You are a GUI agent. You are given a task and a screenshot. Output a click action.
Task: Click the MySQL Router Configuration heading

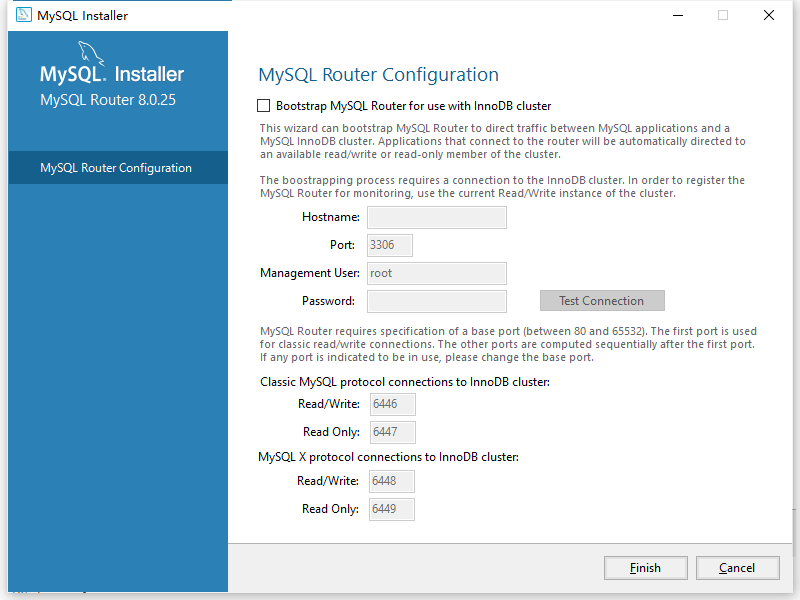point(378,75)
